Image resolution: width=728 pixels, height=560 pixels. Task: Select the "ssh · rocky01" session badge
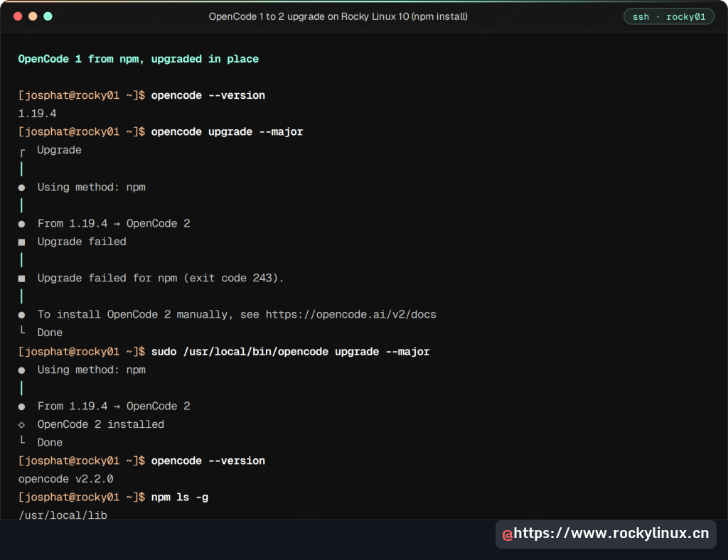pos(668,17)
